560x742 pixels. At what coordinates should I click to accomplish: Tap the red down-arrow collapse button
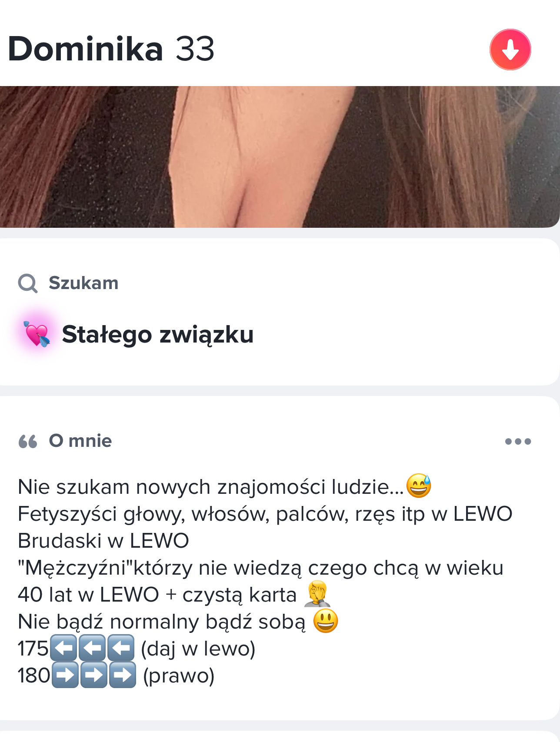click(510, 50)
